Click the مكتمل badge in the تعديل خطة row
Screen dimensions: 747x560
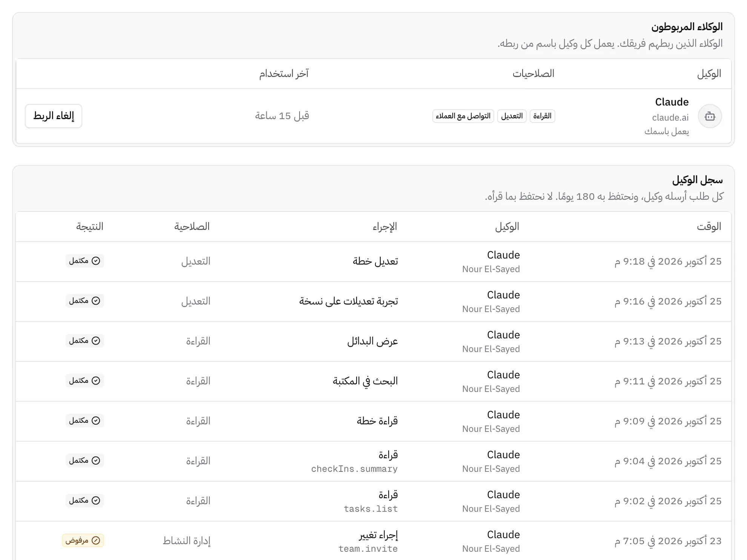pos(85,261)
